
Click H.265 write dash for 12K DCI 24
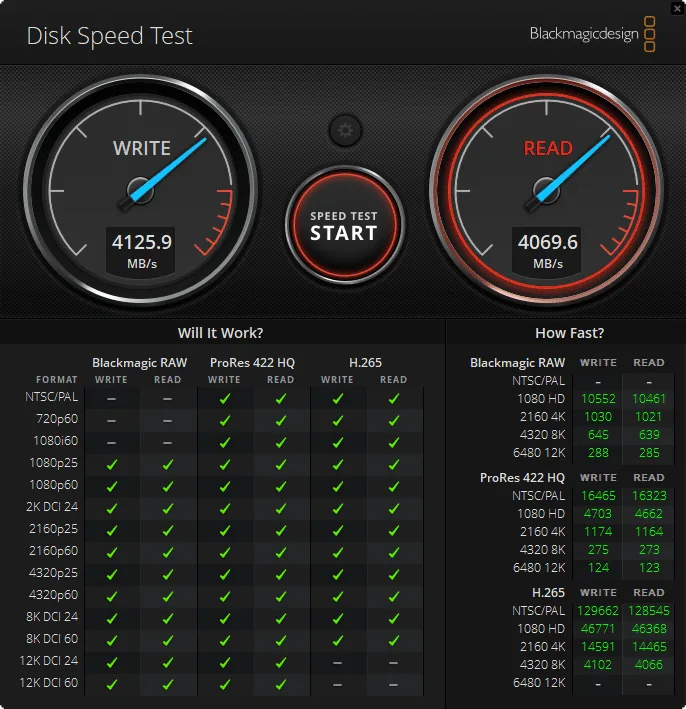(337, 663)
